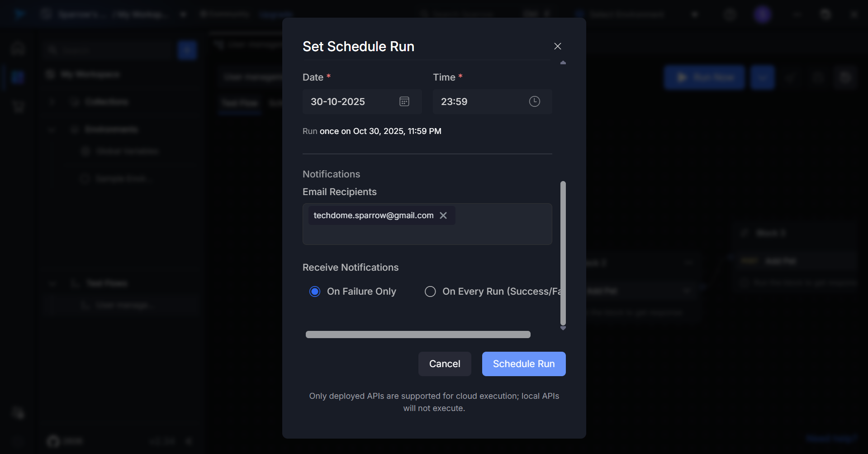This screenshot has width=868, height=454.
Task: Remove techdome.sparrow@gmail.com recipient chip
Action: point(443,215)
